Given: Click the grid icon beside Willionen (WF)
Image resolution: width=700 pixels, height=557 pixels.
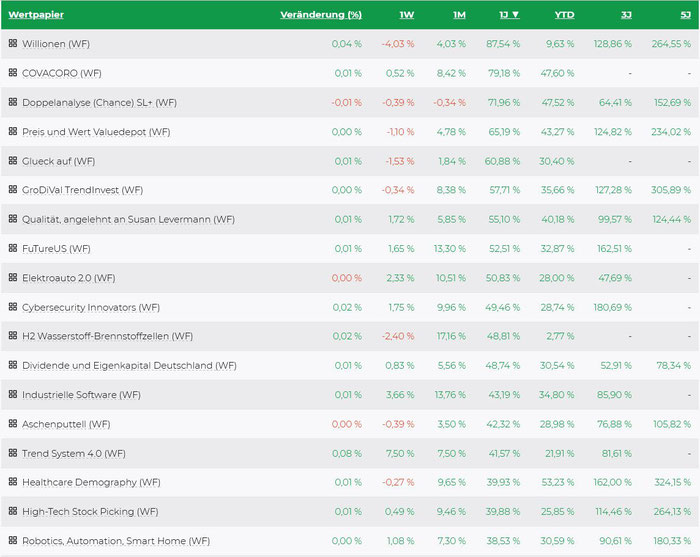Looking at the screenshot, I should [x=13, y=43].
